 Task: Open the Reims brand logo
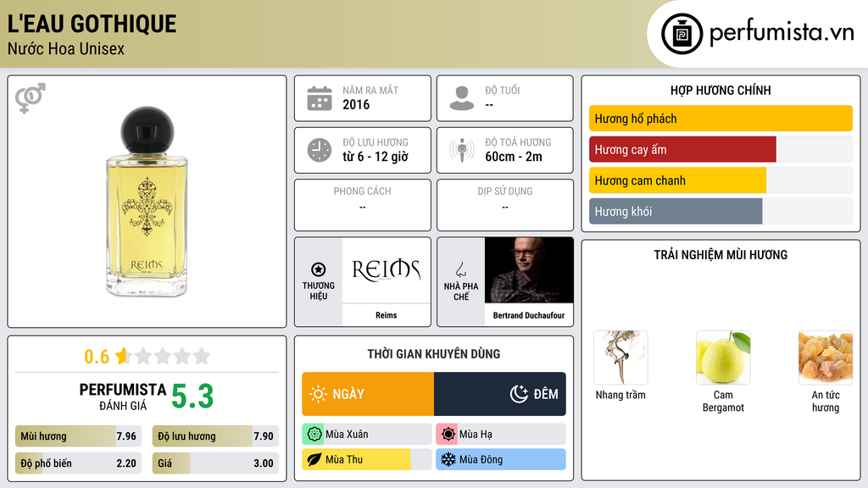pyautogui.click(x=386, y=270)
